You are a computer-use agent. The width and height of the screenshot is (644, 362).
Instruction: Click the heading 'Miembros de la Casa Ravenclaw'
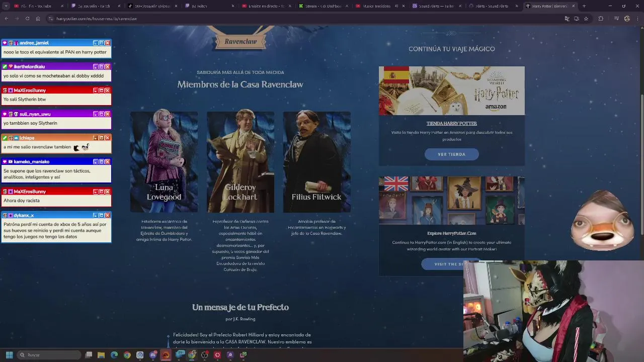coord(240,84)
